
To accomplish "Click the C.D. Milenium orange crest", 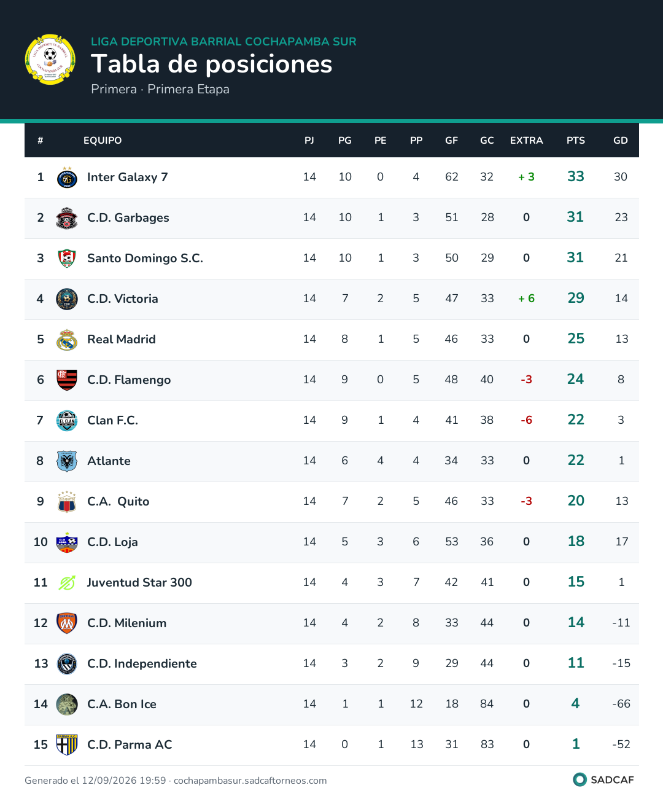I will click(x=67, y=623).
